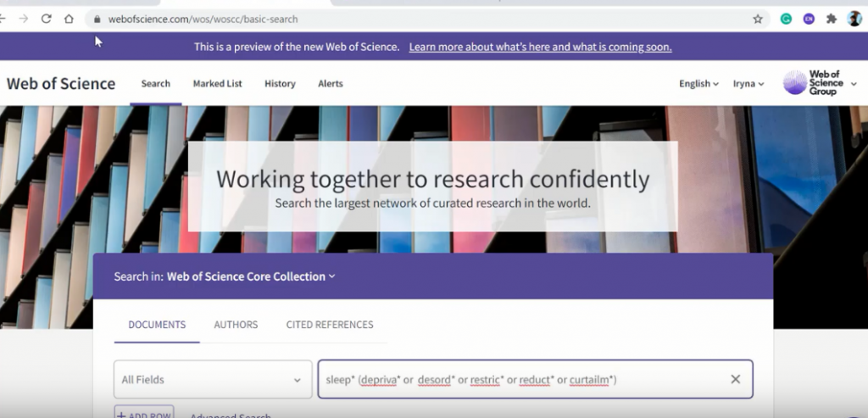Viewport: 868px width, 418px height.
Task: Switch to the Cited References tab
Action: coord(330,325)
